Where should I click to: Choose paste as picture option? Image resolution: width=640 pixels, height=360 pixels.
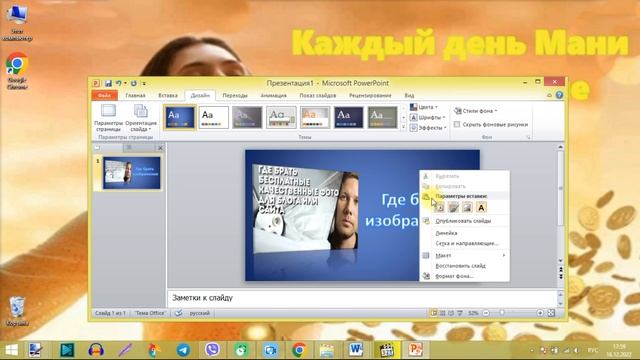467,207
